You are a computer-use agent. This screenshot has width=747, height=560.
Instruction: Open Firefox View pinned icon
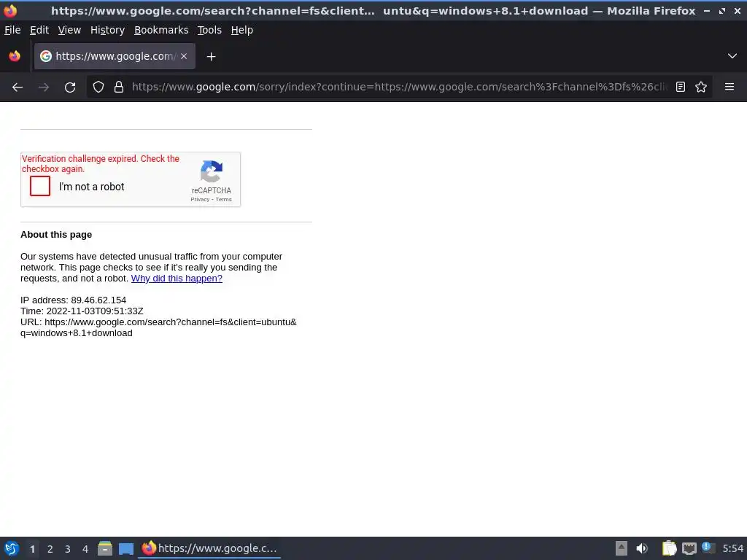pyautogui.click(x=15, y=56)
